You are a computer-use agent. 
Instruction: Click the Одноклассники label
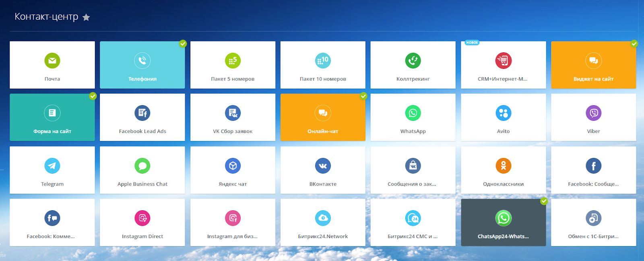click(x=503, y=184)
